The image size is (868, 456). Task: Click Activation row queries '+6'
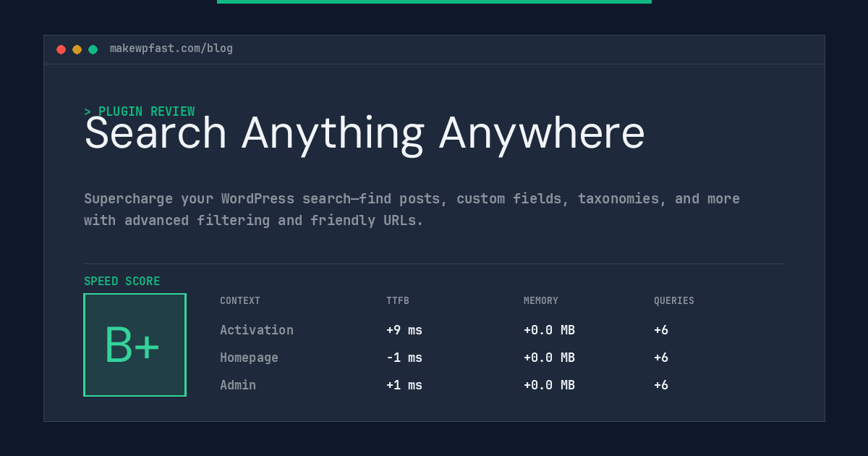(x=661, y=330)
